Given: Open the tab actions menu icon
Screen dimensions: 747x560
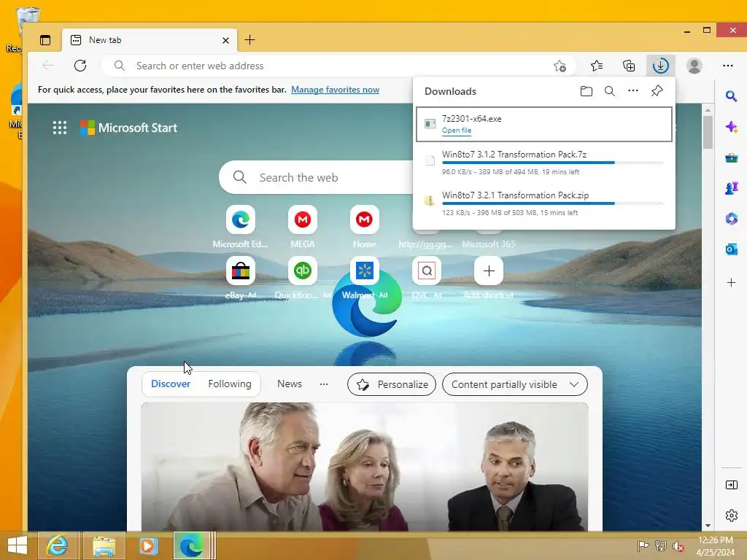Looking at the screenshot, I should click(45, 40).
